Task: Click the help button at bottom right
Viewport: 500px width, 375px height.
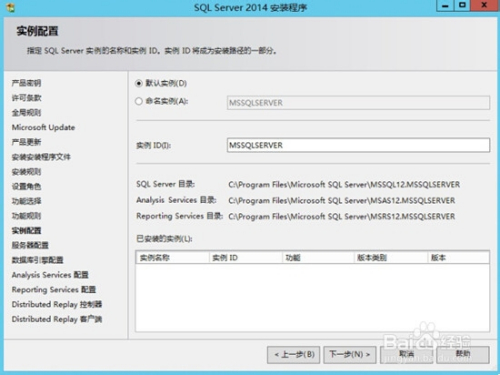Action: [x=463, y=355]
